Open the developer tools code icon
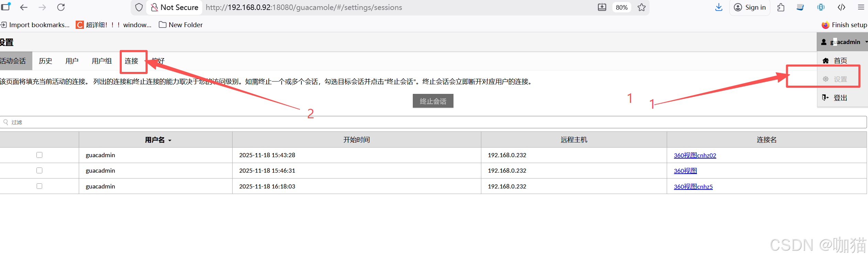 841,7
